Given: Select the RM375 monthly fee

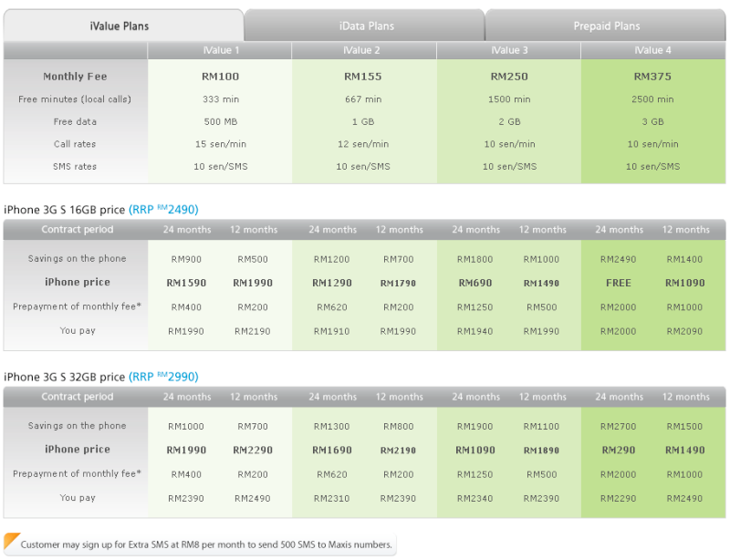Looking at the screenshot, I should [652, 77].
